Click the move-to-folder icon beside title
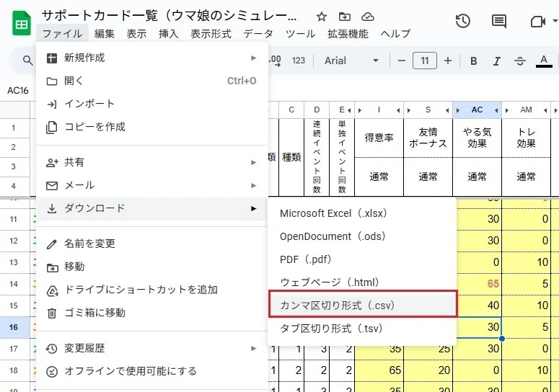The width and height of the screenshot is (559, 392). (x=344, y=17)
